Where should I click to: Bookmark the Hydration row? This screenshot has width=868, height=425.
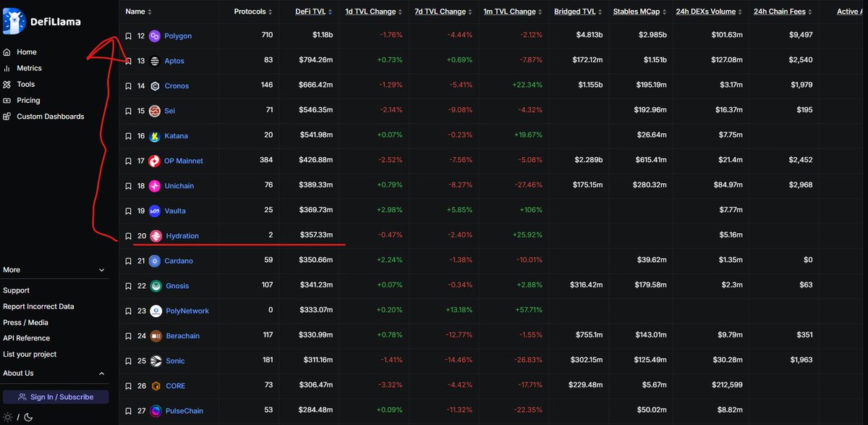128,236
